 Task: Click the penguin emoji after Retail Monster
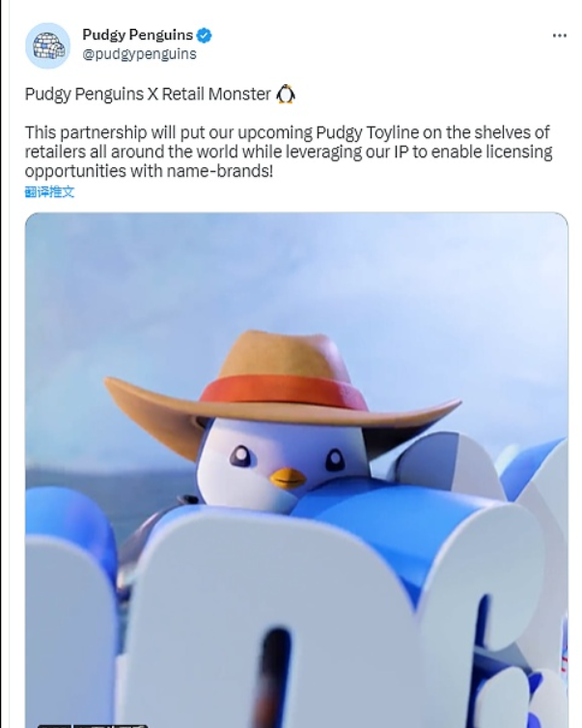[x=286, y=95]
